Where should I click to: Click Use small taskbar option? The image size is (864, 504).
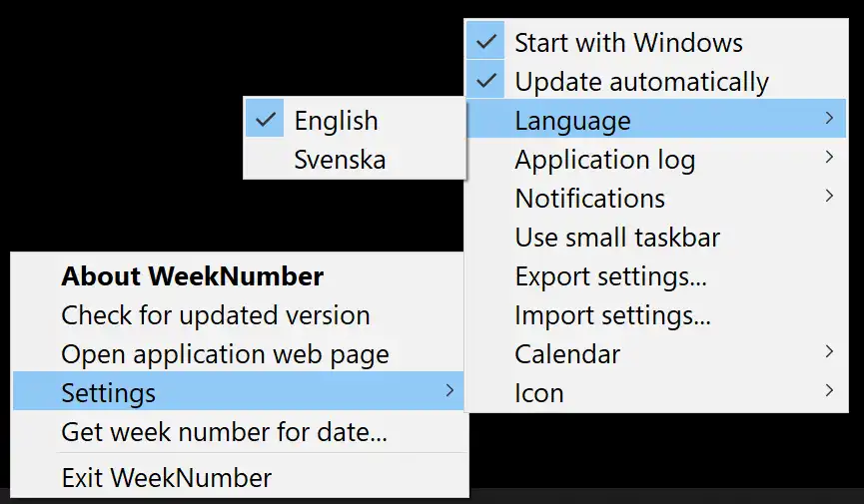[x=617, y=238]
